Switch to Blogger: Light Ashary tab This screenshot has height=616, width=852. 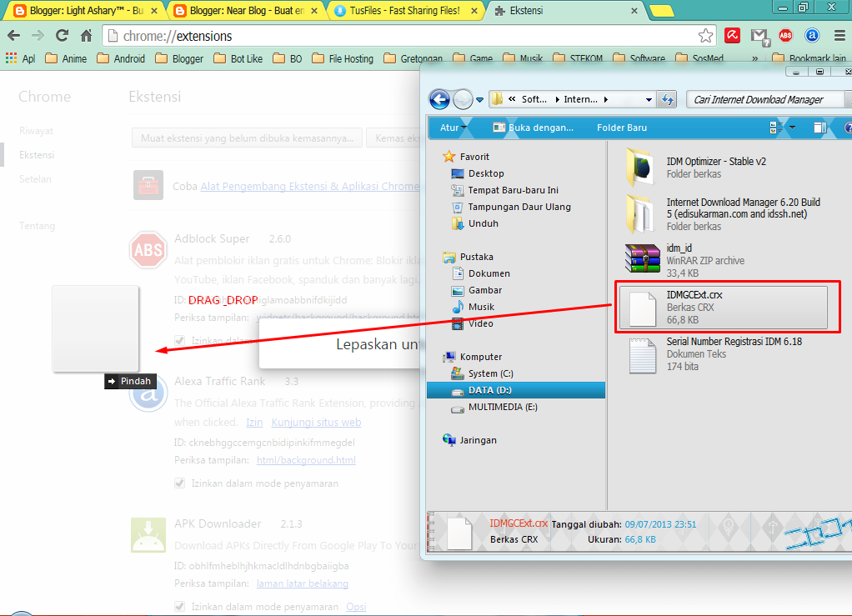(x=85, y=10)
